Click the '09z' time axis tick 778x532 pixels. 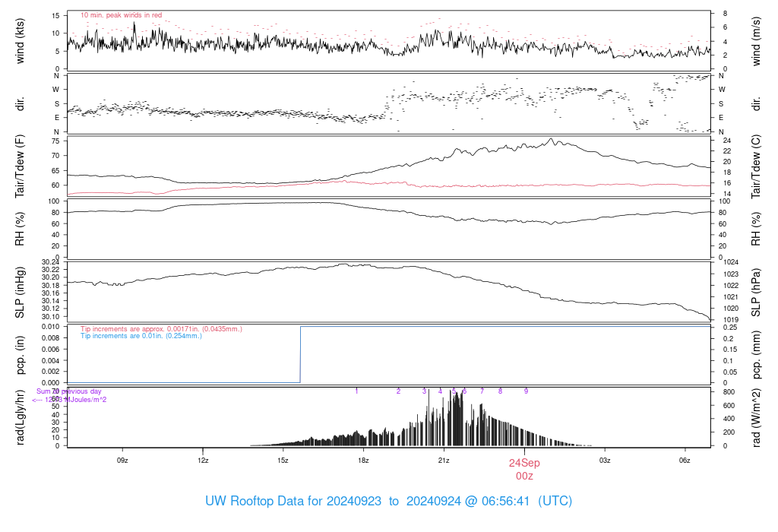coord(122,461)
